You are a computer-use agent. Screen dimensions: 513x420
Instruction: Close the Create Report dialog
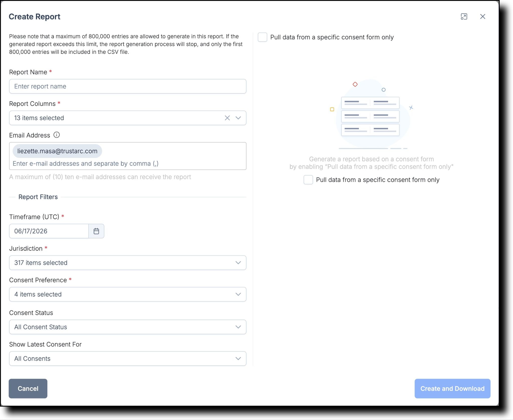pyautogui.click(x=482, y=17)
